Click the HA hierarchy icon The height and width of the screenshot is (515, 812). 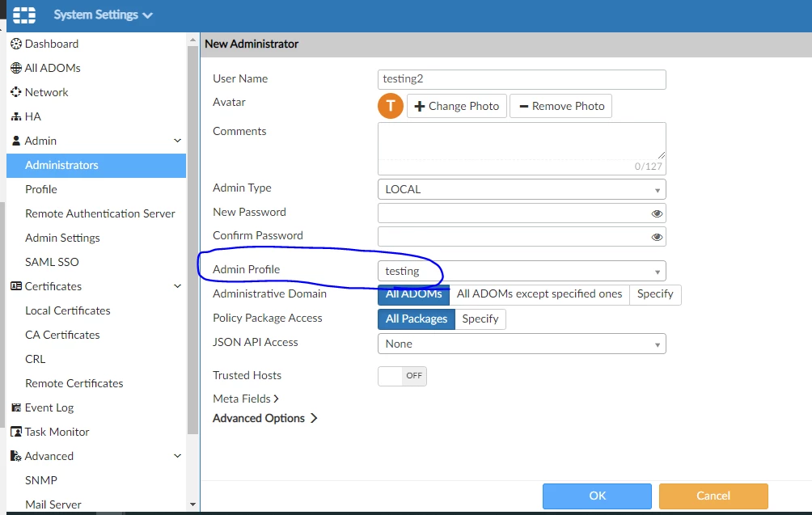coord(16,116)
